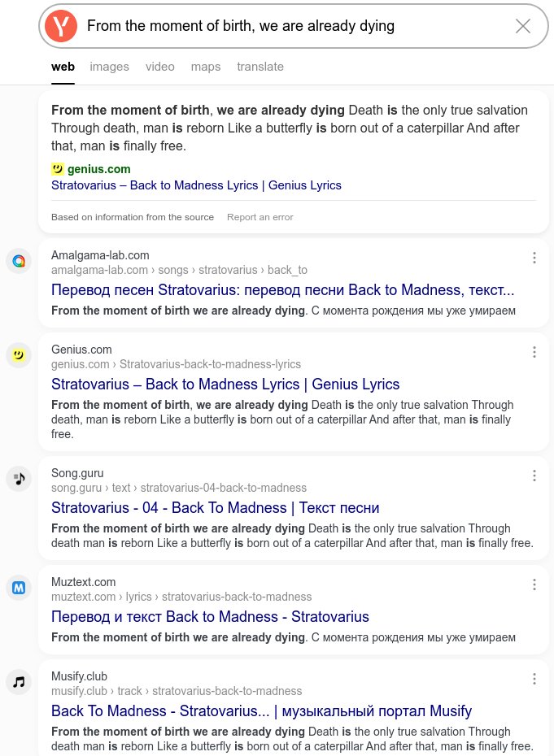Click the Amalgama-lab favicon icon
Viewport: 554px width, 756px height.
click(x=19, y=261)
